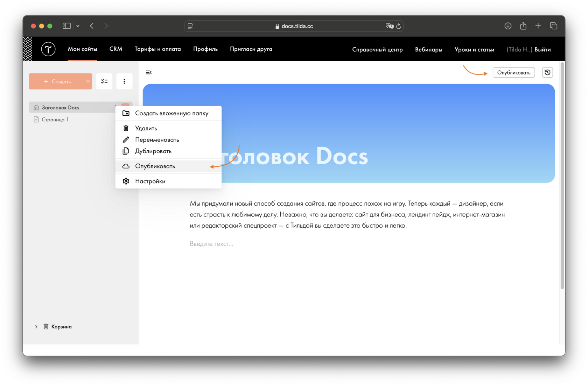Open version history clock icon
Screen dimensions: 588x386
547,72
